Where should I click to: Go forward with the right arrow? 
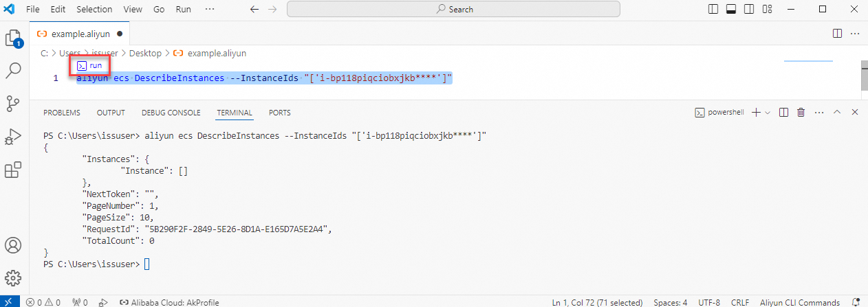(272, 10)
